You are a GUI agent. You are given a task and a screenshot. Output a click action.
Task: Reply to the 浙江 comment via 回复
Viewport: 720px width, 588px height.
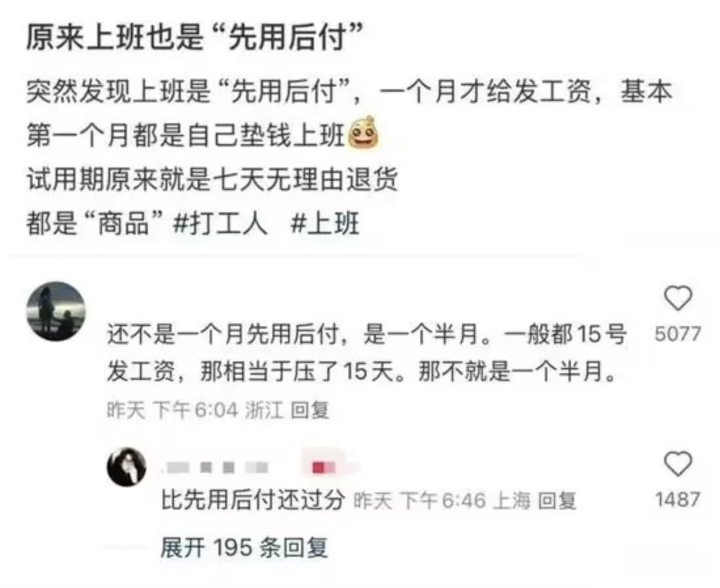pyautogui.click(x=310, y=410)
